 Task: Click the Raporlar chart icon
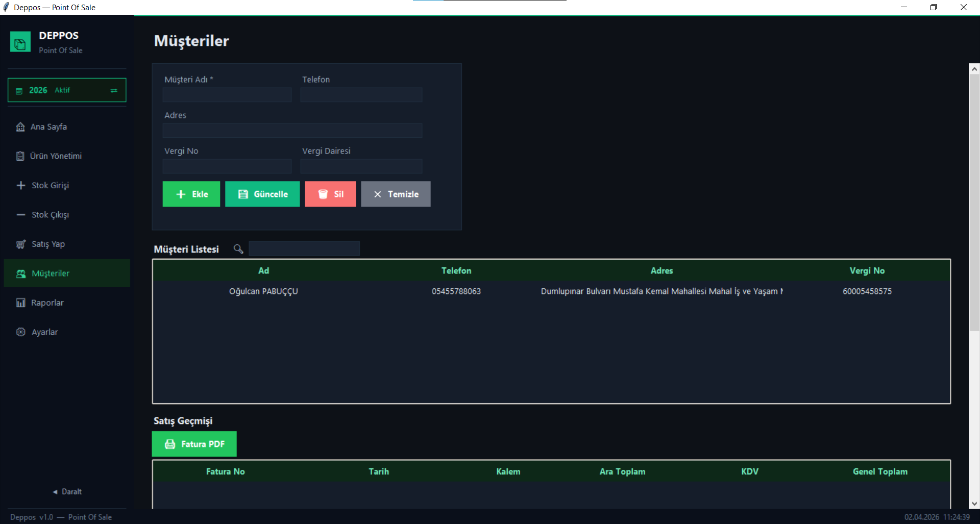[21, 303]
